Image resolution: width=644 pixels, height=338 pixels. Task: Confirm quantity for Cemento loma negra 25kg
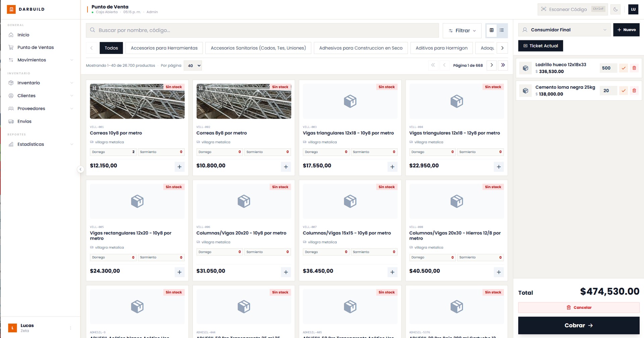pyautogui.click(x=624, y=91)
